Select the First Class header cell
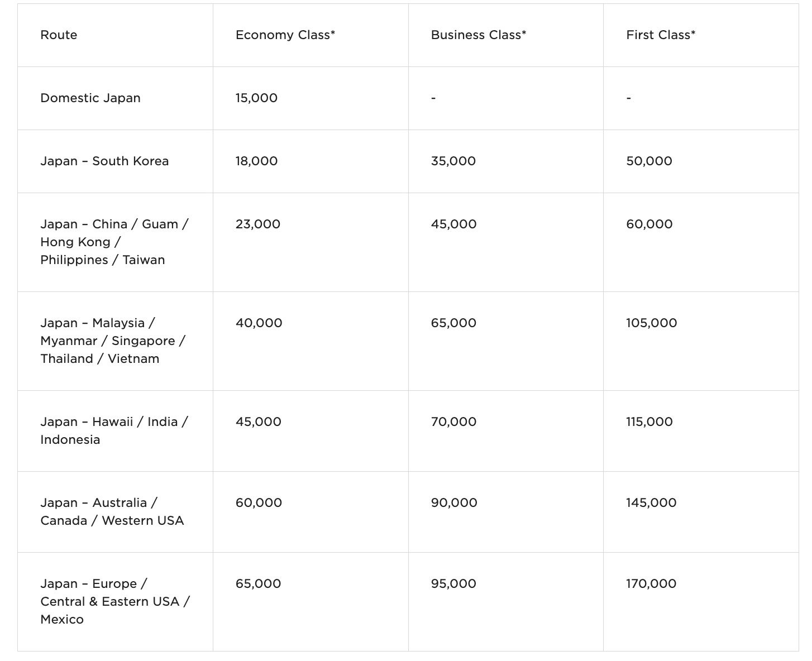The height and width of the screenshot is (661, 812). (660, 35)
